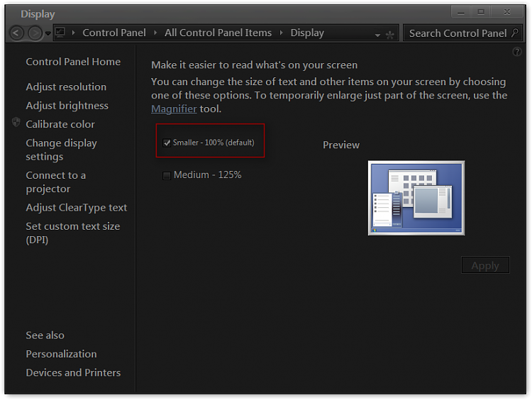
Task: Open Devices and Printers link
Action: (73, 372)
